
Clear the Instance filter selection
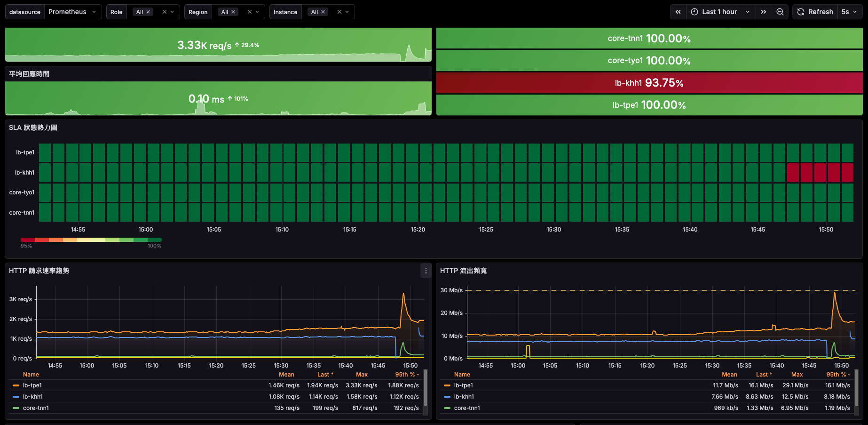tap(339, 12)
